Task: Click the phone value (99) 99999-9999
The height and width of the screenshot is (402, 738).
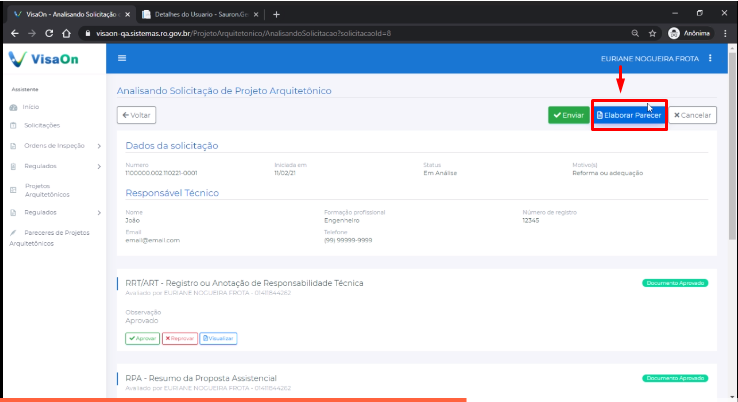Action: click(x=348, y=240)
